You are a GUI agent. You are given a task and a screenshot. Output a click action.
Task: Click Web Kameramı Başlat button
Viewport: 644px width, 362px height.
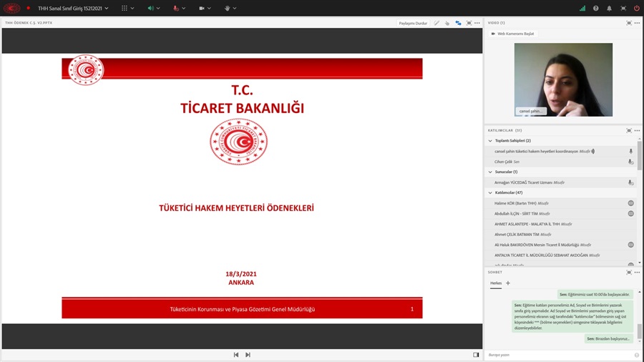coord(512,34)
